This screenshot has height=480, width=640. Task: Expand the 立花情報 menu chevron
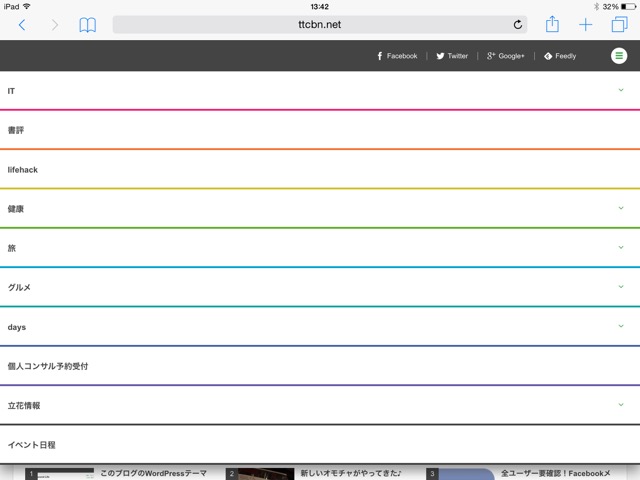click(620, 405)
